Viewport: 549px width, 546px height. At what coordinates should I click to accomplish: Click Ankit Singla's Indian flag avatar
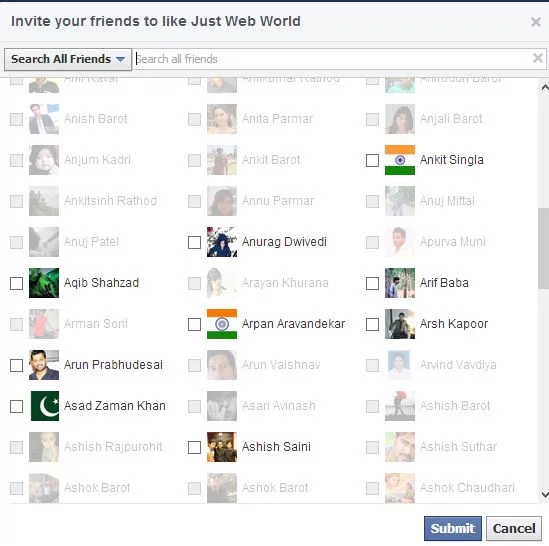400,160
